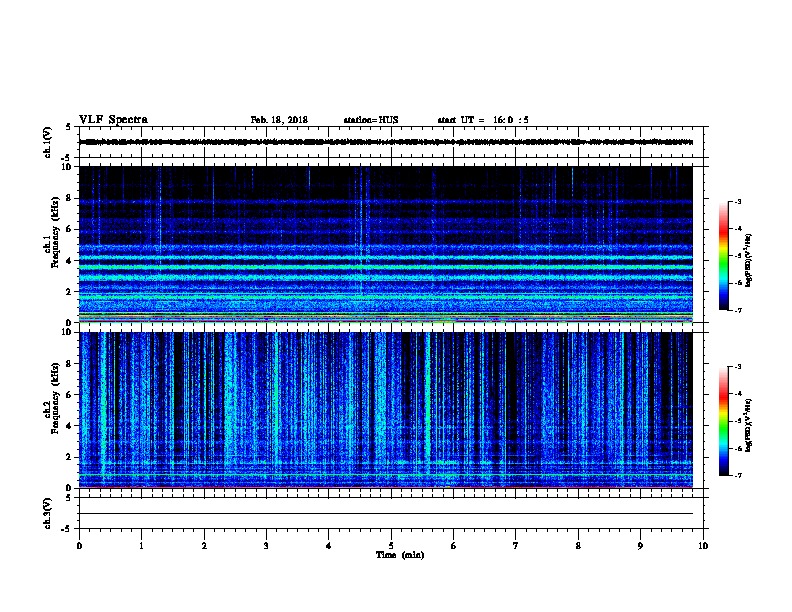Click the flat ch.3 voltage trace line

point(386,514)
